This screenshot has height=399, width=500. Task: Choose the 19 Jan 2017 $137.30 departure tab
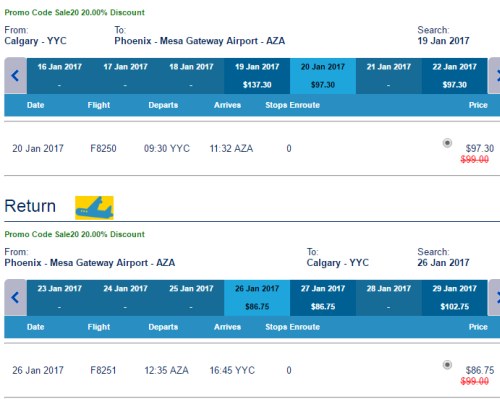click(257, 76)
